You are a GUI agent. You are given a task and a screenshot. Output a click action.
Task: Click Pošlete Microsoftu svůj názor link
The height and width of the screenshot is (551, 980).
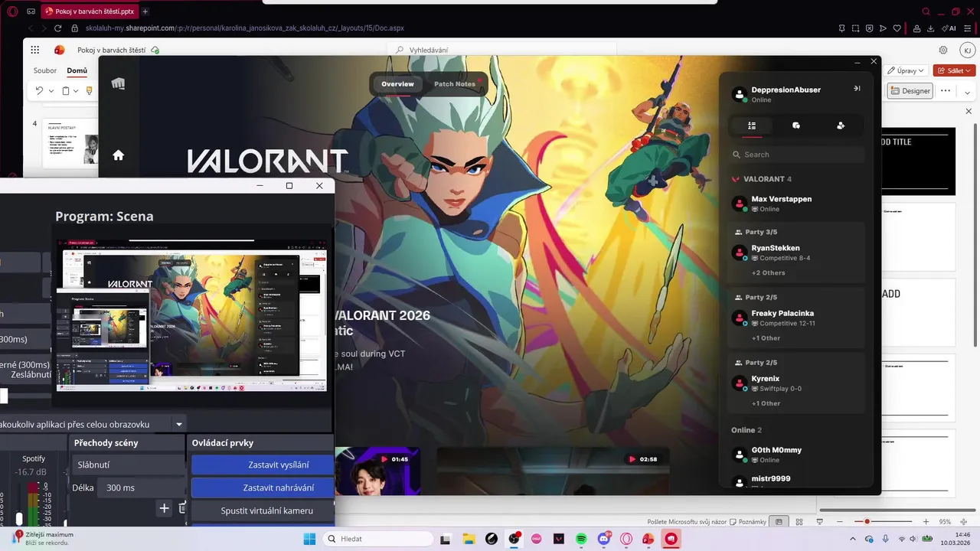point(687,522)
